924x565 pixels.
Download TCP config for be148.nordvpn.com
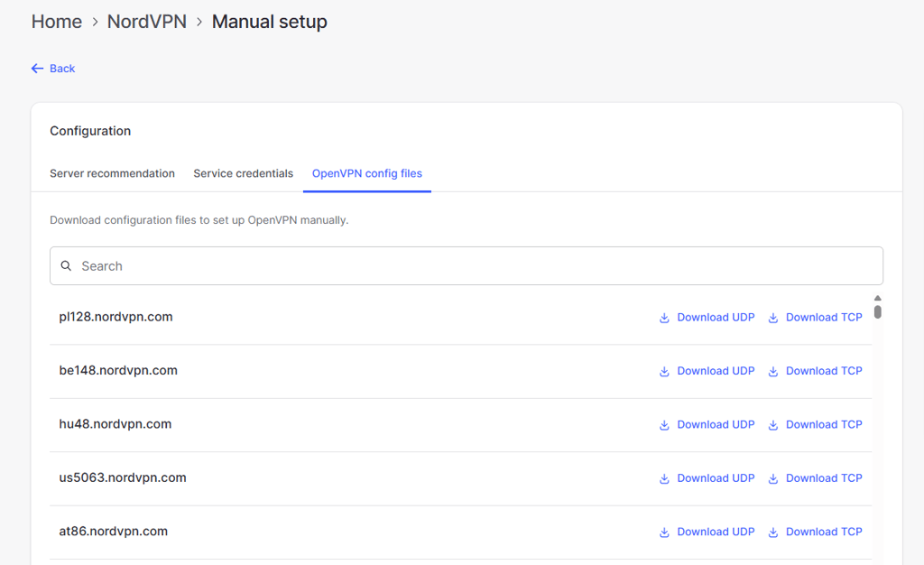(824, 371)
